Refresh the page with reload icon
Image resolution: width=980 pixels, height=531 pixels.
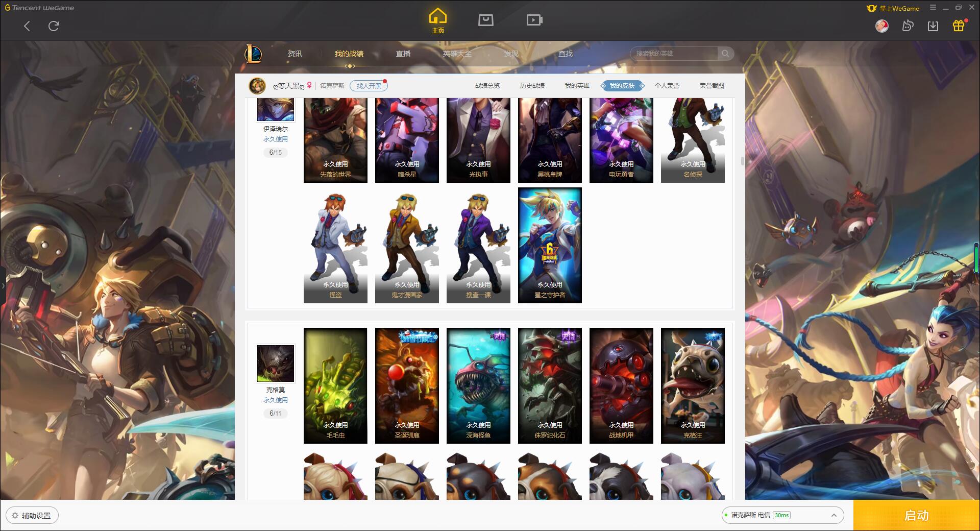54,26
